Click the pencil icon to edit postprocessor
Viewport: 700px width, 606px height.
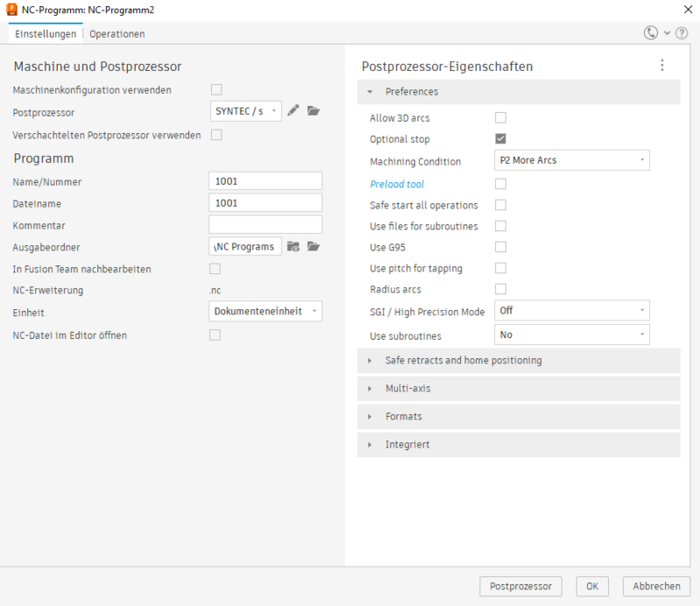pyautogui.click(x=293, y=111)
